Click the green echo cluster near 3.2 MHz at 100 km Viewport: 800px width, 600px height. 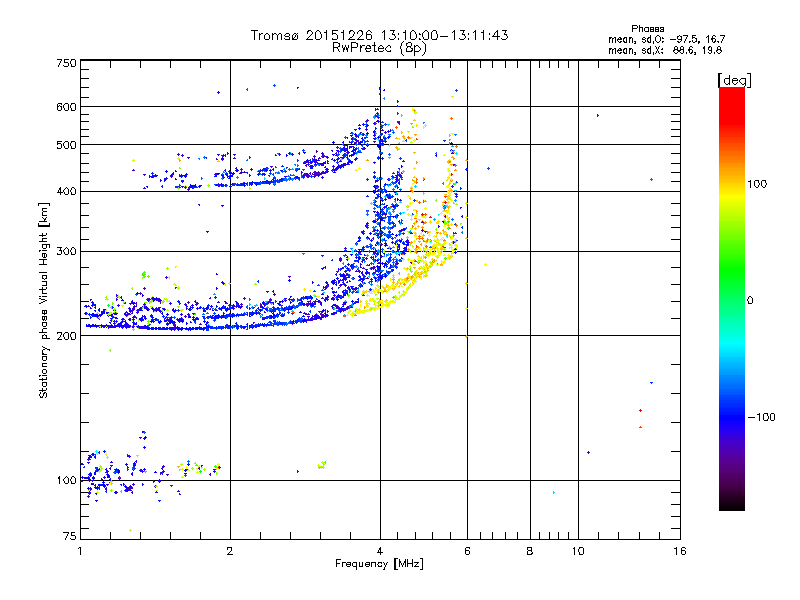321,465
